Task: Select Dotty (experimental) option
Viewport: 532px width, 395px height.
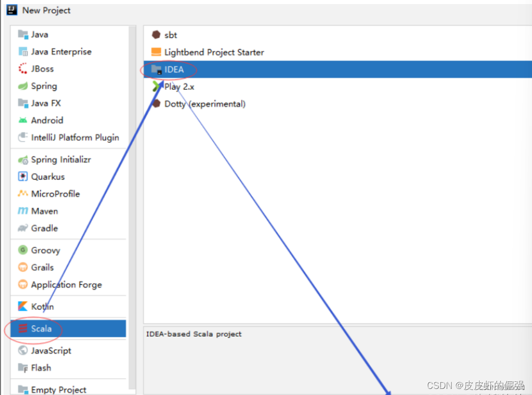Action: [205, 104]
